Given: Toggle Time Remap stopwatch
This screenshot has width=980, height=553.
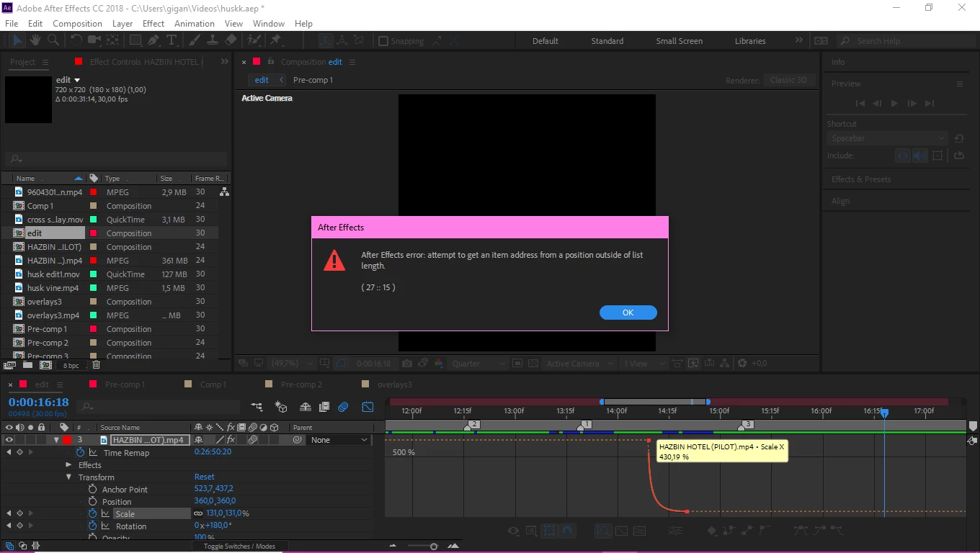Looking at the screenshot, I should [80, 452].
